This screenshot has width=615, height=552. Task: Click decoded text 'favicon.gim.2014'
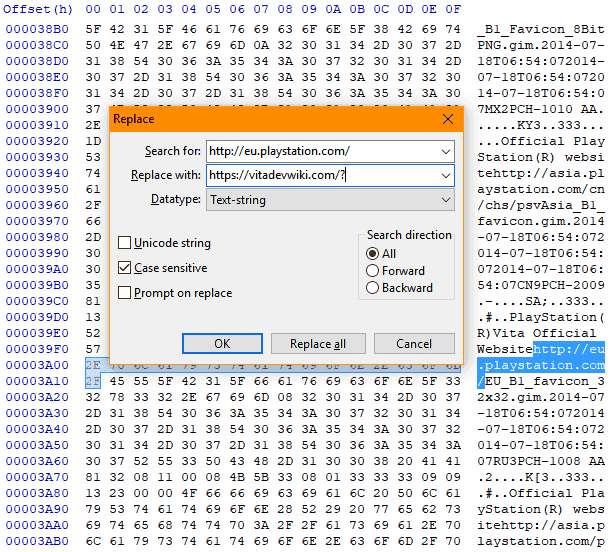point(541,221)
